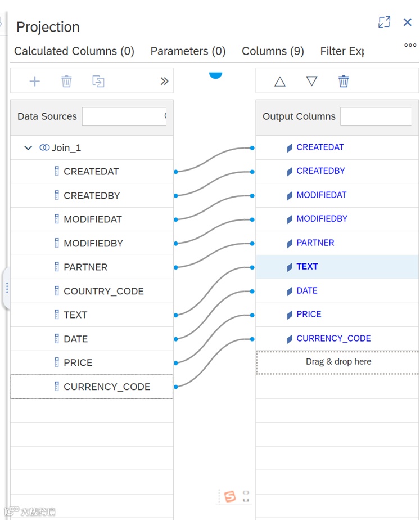Select the PRICE output column
Image resolution: width=420 pixels, height=520 pixels.
(x=309, y=314)
